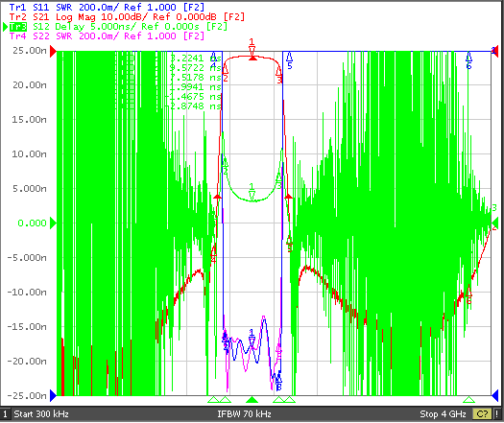Click the 25.00n top scale value

pos(30,51)
